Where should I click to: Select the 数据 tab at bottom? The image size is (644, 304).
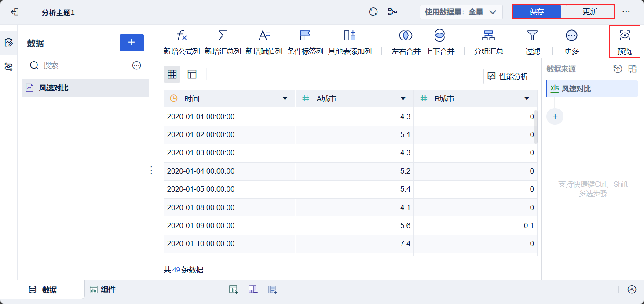(43, 290)
